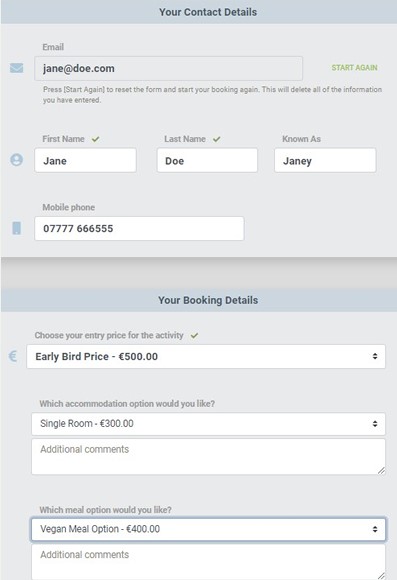This screenshot has width=397, height=580.
Task: Click the green checkmark next to Last Name
Action: click(x=216, y=139)
